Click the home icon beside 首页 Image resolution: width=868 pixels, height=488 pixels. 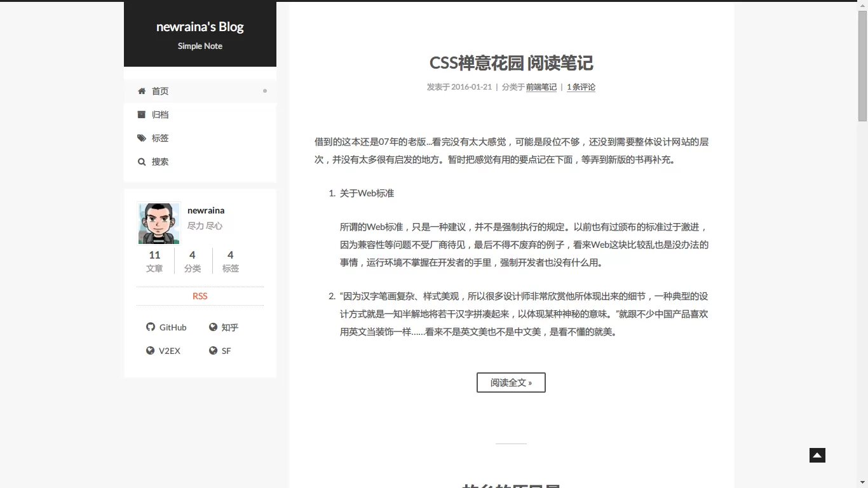coord(142,91)
